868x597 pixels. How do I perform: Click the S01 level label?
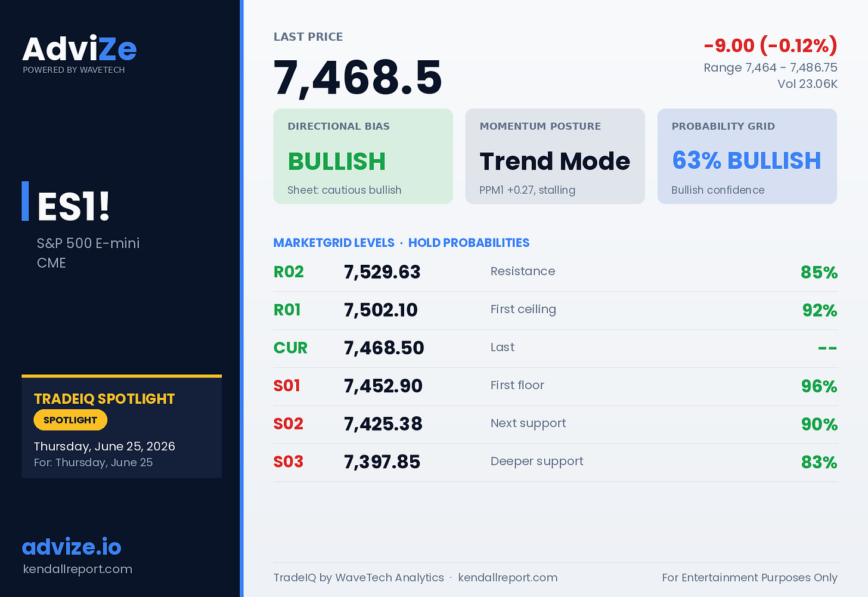[287, 386]
